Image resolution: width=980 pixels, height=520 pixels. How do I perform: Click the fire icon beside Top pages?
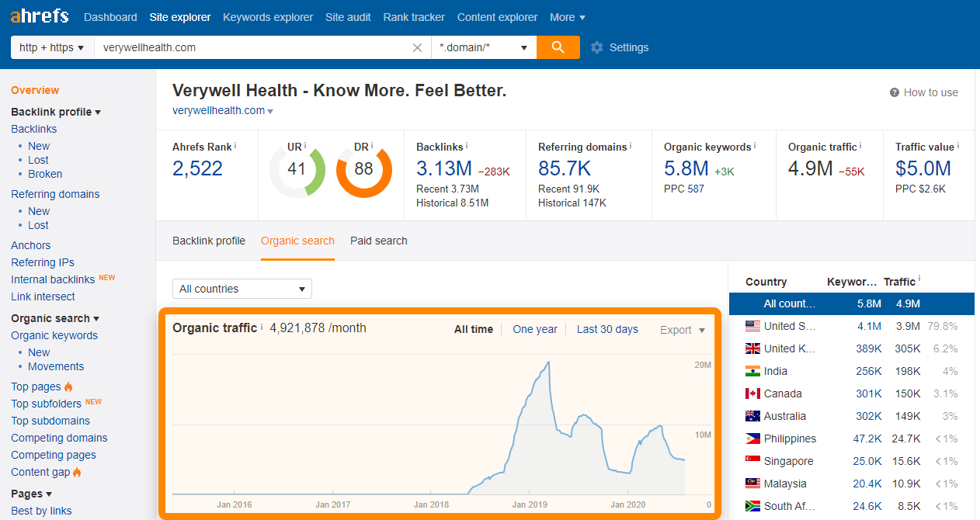point(68,386)
